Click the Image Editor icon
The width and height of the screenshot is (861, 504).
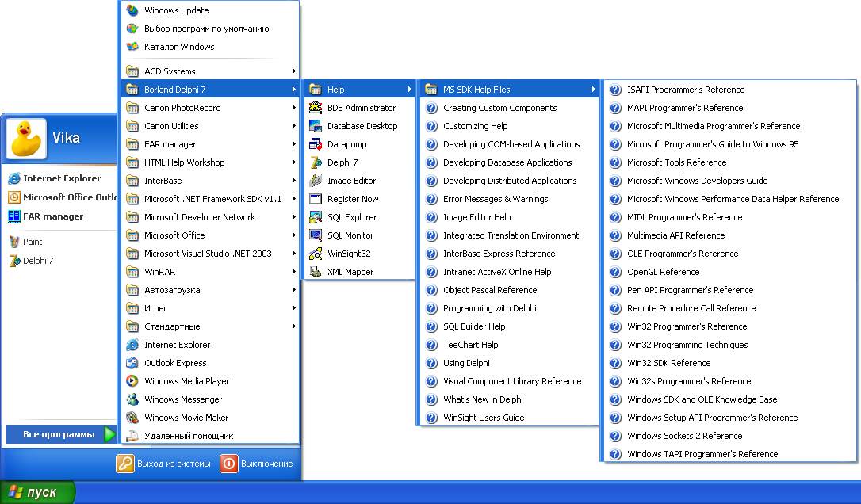tap(316, 181)
